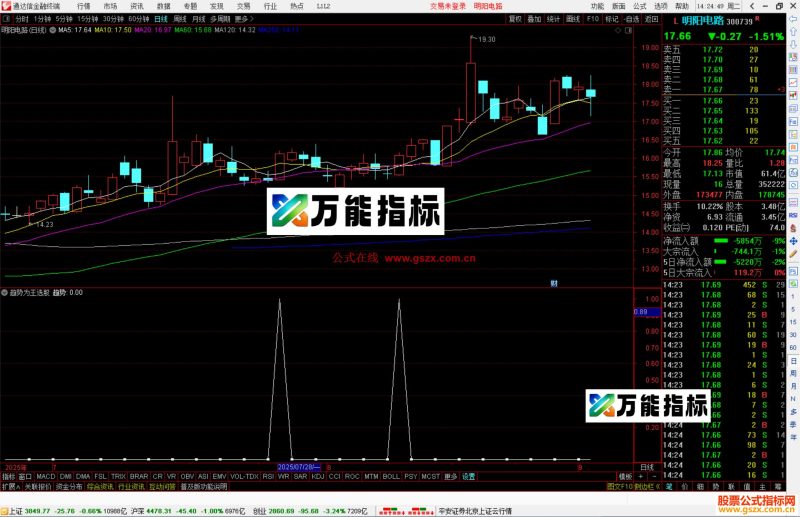The height and width of the screenshot is (517, 800).
Task: Zoom in chart with + button
Action: (x=641, y=476)
